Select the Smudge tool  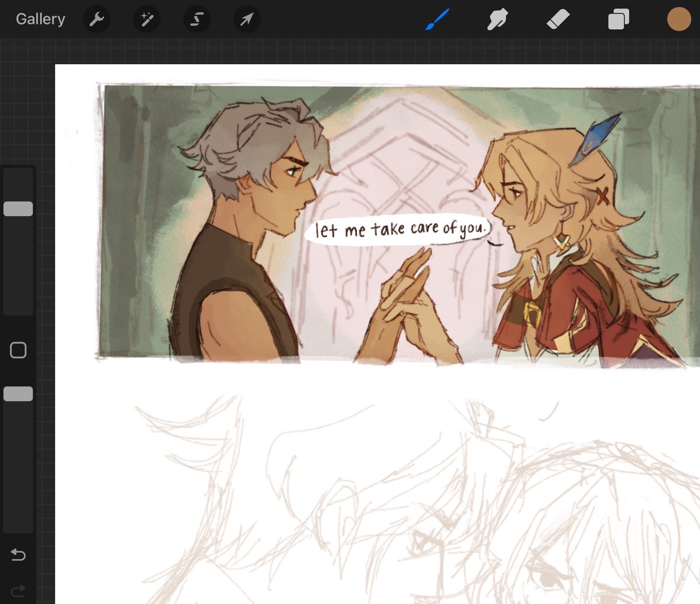coord(498,20)
